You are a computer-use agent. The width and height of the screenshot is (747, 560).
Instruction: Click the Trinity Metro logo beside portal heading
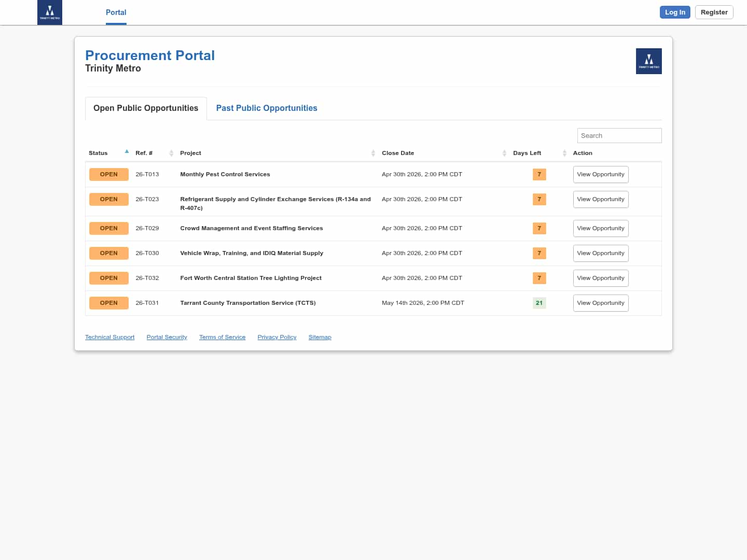click(x=648, y=61)
